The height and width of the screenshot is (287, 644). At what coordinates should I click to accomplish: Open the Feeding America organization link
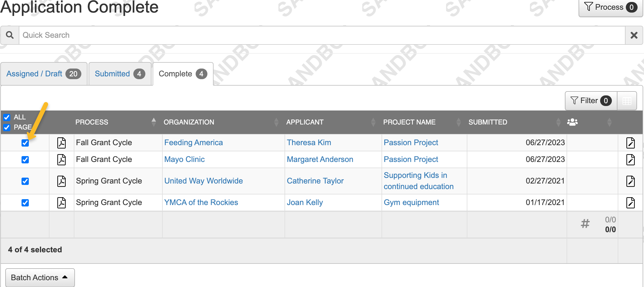point(193,143)
